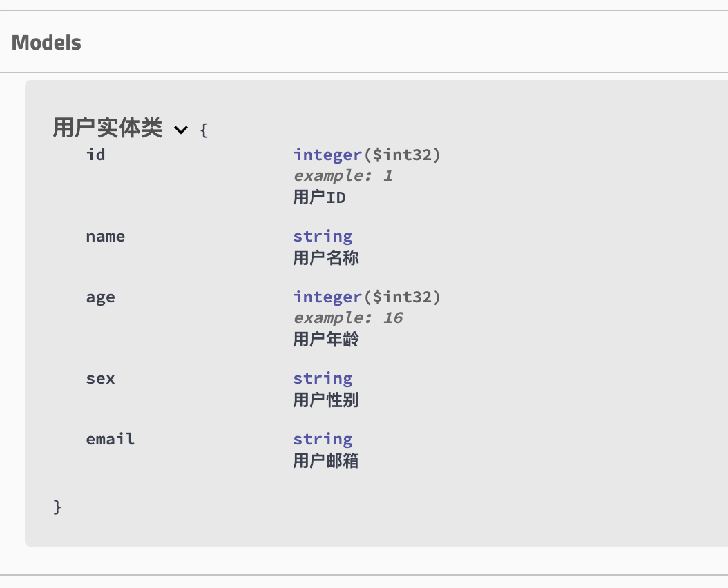Select the integer type of age field

tap(327, 297)
